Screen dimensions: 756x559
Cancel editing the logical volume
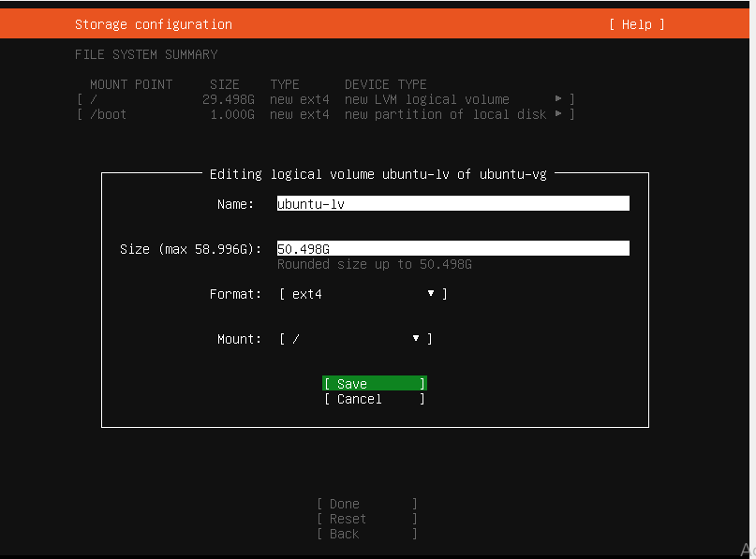point(374,399)
